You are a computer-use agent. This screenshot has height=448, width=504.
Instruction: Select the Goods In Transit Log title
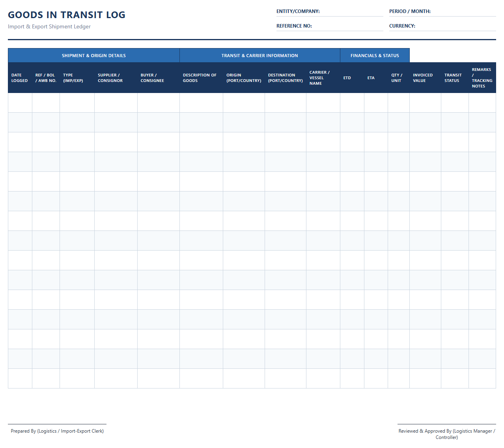coord(67,15)
